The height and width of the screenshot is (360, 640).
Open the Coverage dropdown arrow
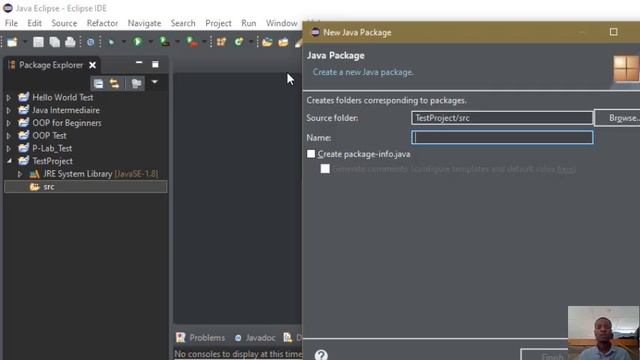pos(177,42)
